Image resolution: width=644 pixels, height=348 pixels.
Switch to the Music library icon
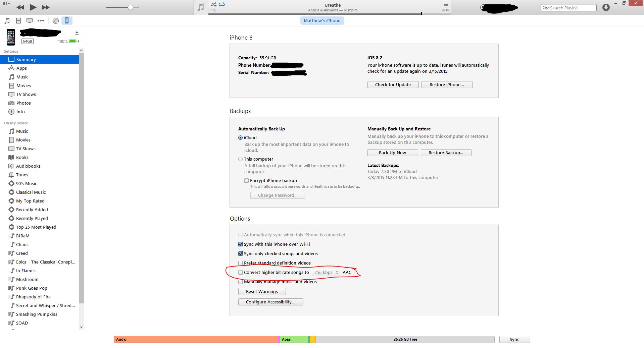[x=7, y=21]
